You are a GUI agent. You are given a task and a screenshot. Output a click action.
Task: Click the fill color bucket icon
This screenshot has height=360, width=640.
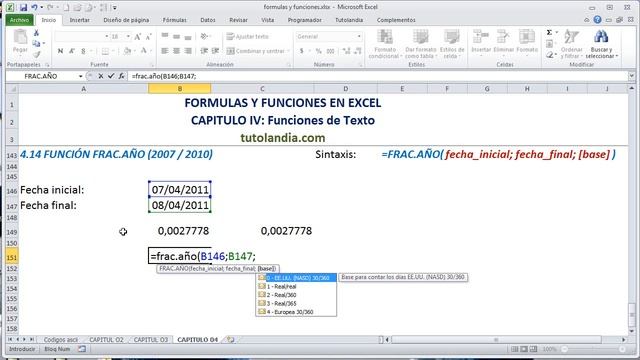point(127,51)
